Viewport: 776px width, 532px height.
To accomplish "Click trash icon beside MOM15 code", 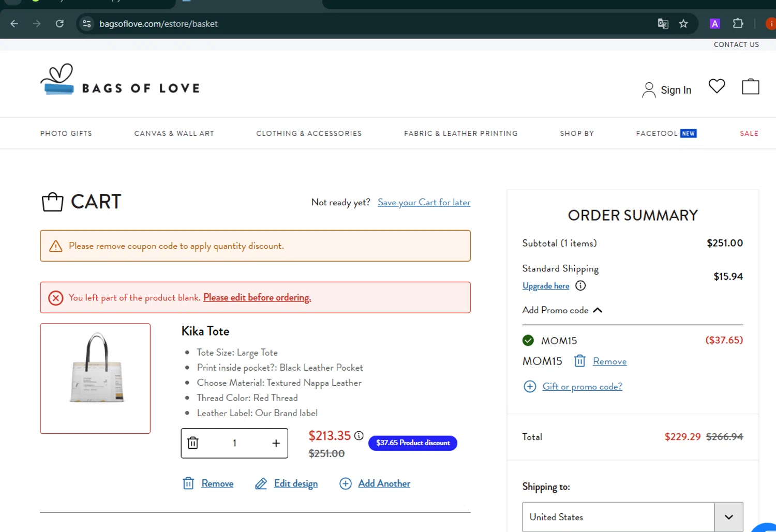I will pyautogui.click(x=579, y=361).
